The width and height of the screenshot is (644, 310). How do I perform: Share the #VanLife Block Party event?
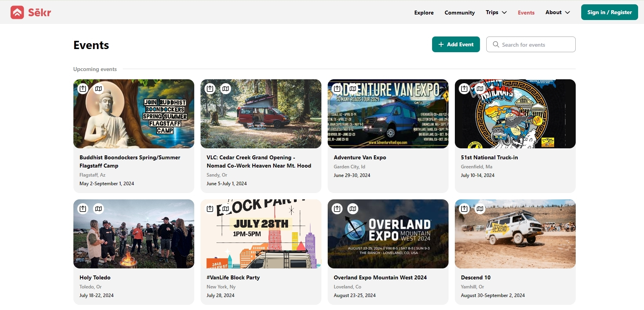click(210, 209)
